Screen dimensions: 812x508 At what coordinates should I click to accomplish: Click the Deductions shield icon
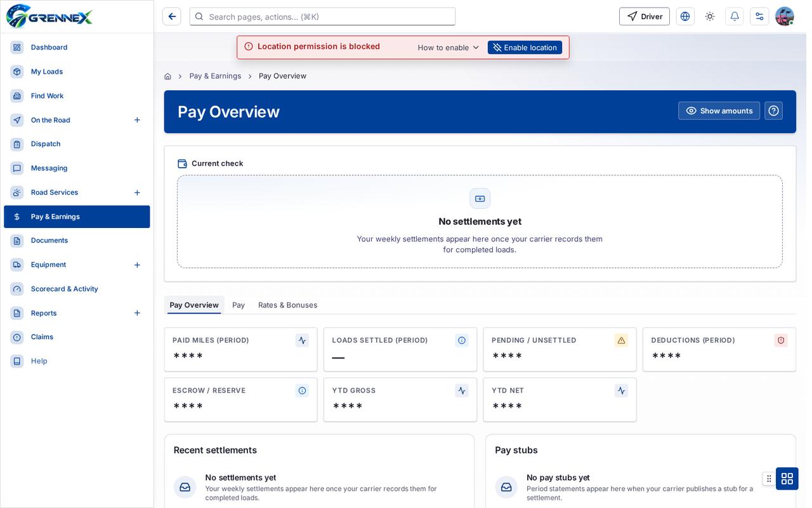coord(781,340)
